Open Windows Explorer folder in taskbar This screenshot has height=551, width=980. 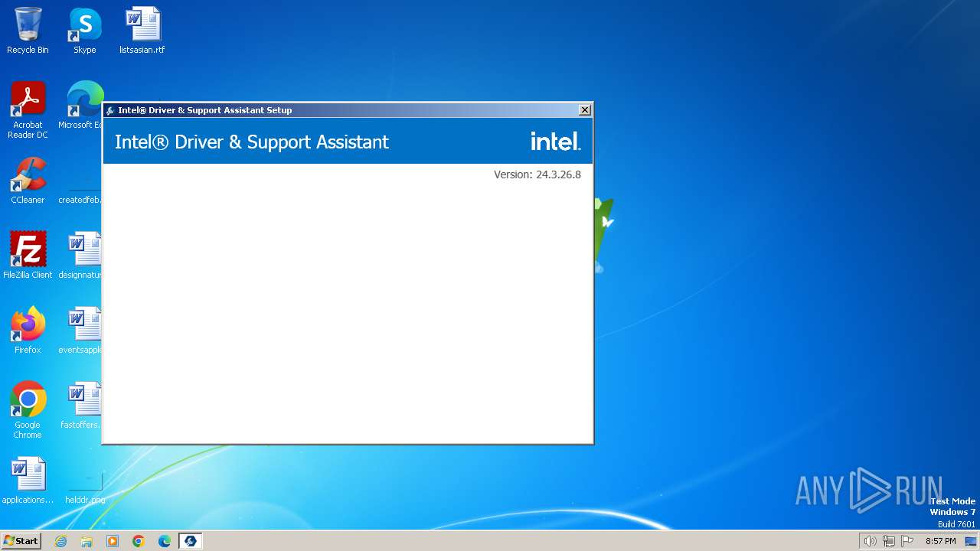pyautogui.click(x=87, y=541)
